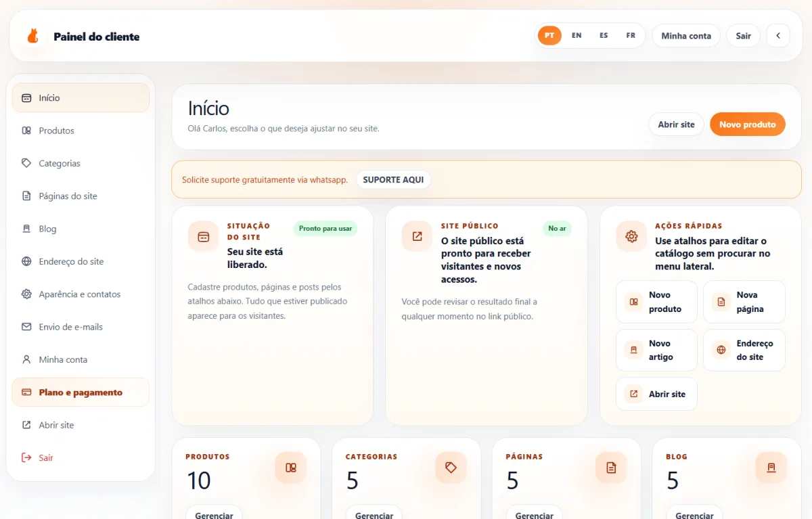Open Endereço do site in the sidebar menu
This screenshot has height=519, width=812.
pos(81,261)
